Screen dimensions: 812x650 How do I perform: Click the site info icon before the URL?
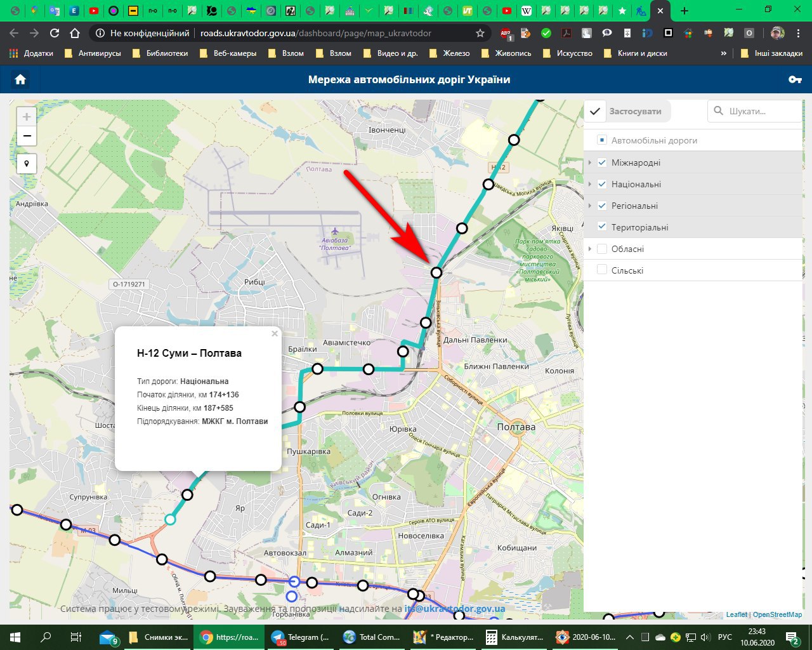(x=100, y=33)
